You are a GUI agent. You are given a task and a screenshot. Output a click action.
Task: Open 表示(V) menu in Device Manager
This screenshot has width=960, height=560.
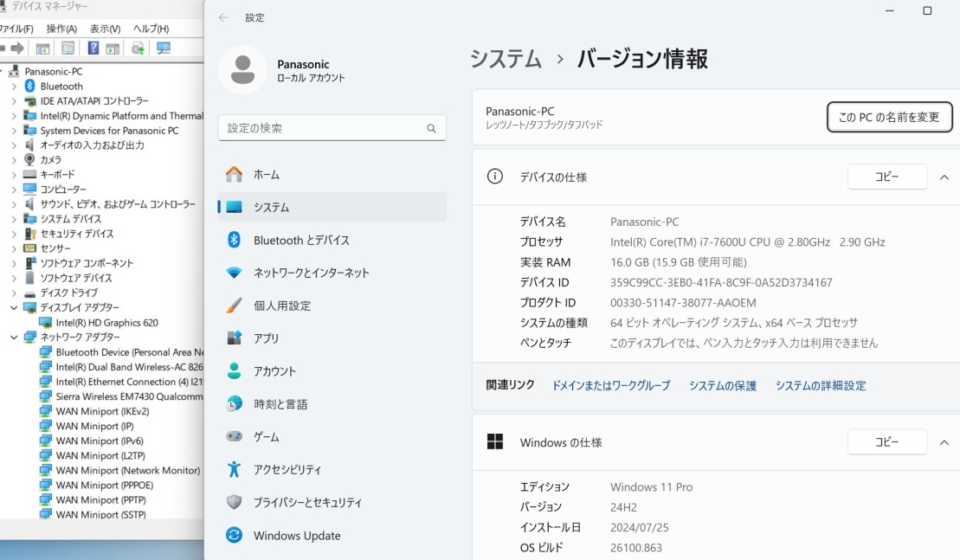point(106,29)
